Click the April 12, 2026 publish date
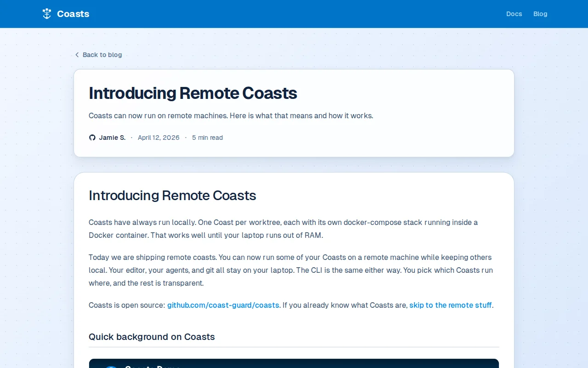 (x=158, y=138)
